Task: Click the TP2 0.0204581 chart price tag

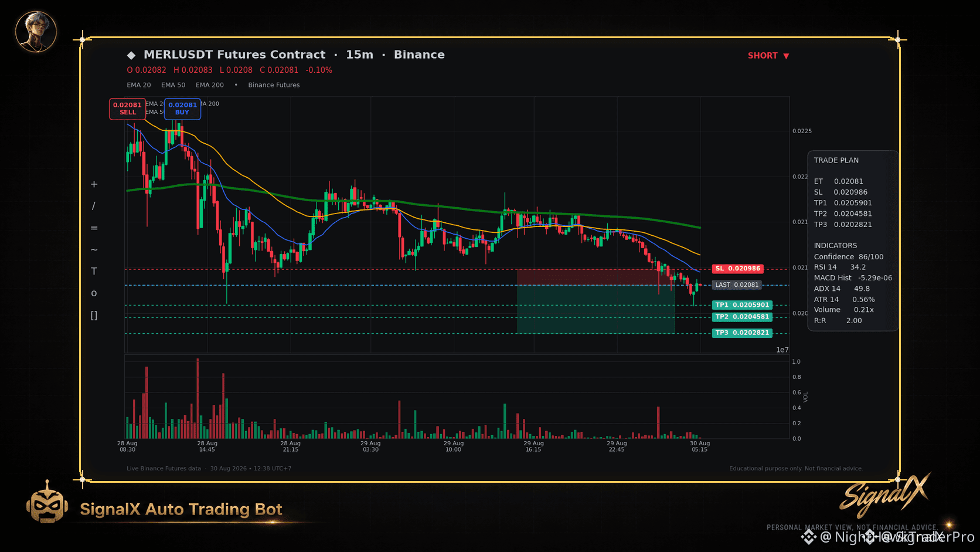Action: 742,317
